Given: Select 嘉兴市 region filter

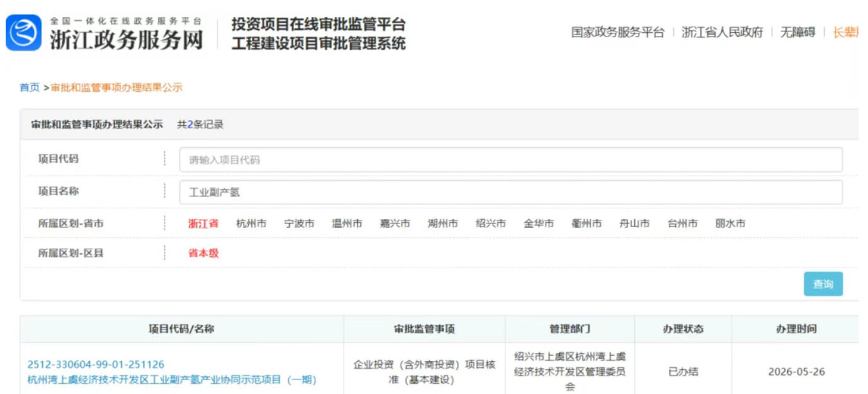Looking at the screenshot, I should (395, 223).
